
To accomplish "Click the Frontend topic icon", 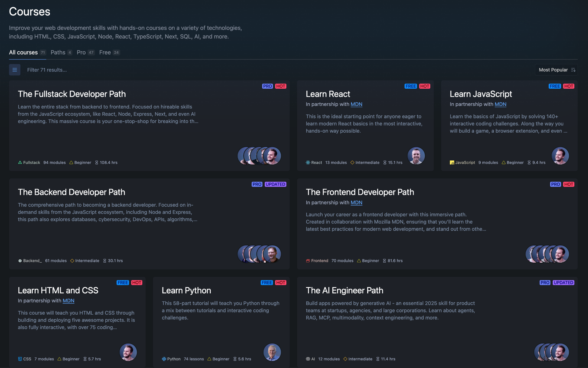I will (308, 261).
